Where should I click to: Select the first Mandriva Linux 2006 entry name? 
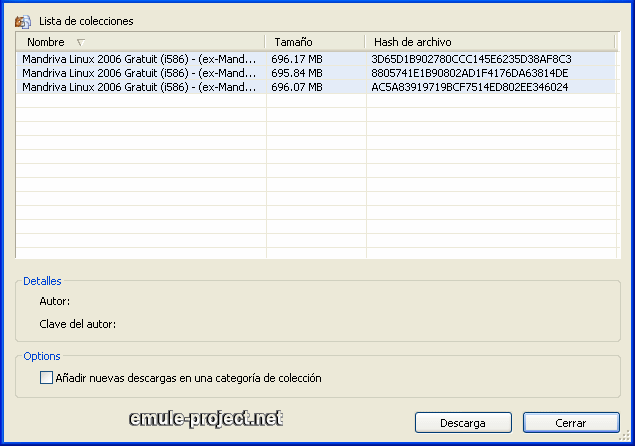coord(139,59)
